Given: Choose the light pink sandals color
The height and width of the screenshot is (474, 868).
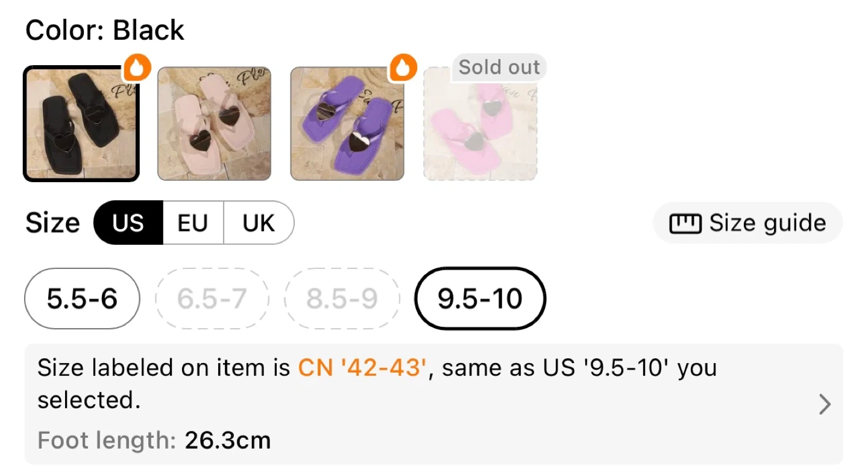Looking at the screenshot, I should [x=214, y=124].
